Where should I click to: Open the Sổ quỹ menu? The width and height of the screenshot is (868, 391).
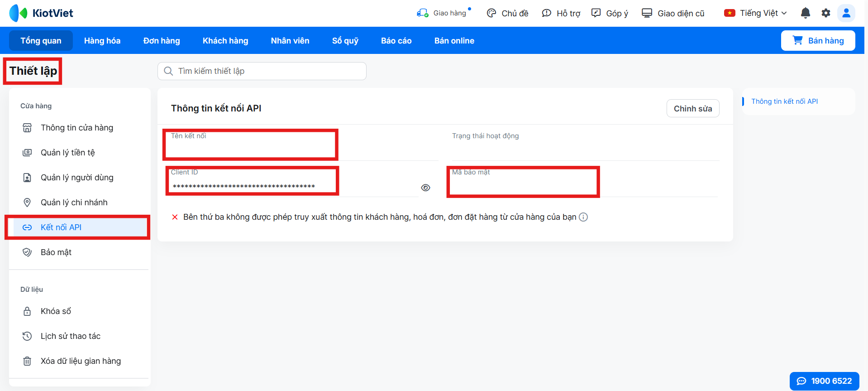point(345,41)
